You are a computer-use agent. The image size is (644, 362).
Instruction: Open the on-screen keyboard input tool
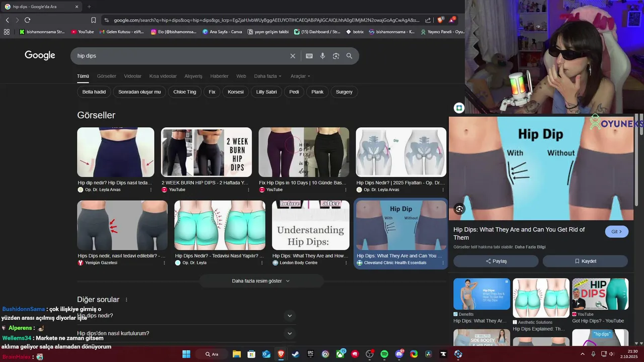click(309, 56)
